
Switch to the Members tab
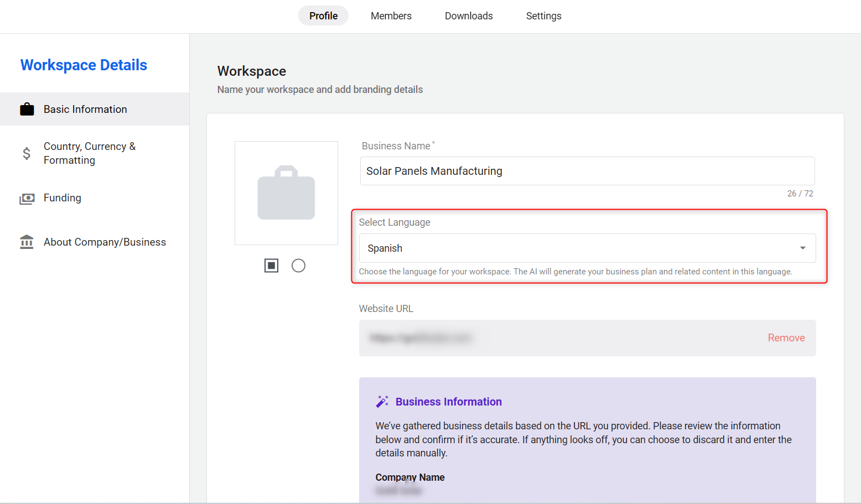391,16
